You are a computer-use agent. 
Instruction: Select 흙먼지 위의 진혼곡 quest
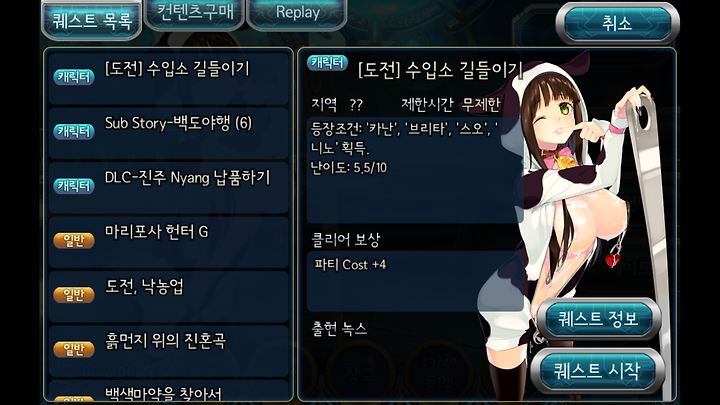(x=169, y=351)
